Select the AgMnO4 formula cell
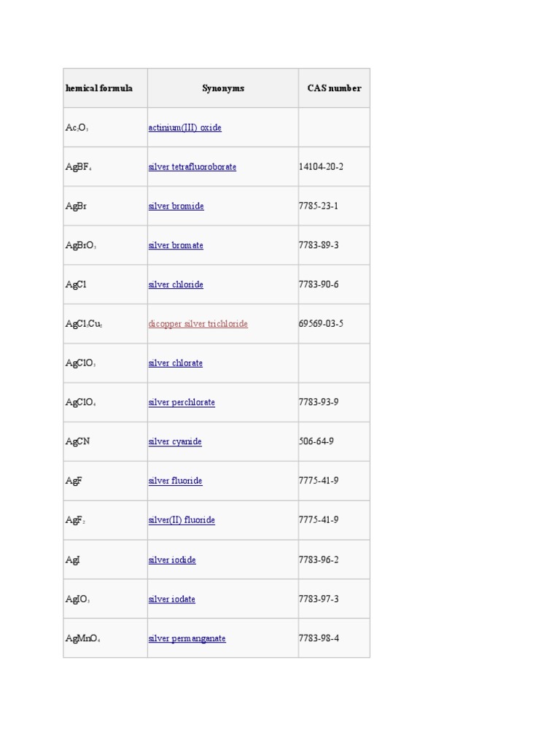The image size is (560, 747). 105,638
